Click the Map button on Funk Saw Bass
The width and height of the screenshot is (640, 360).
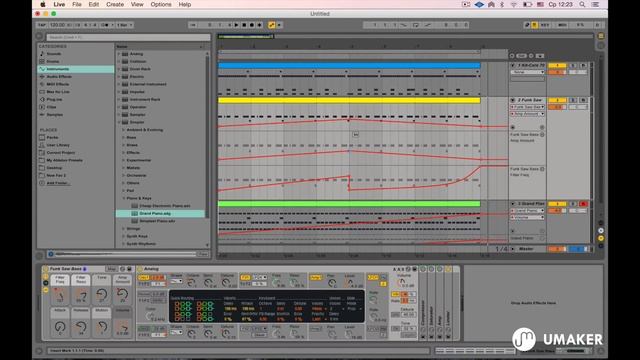(x=111, y=269)
